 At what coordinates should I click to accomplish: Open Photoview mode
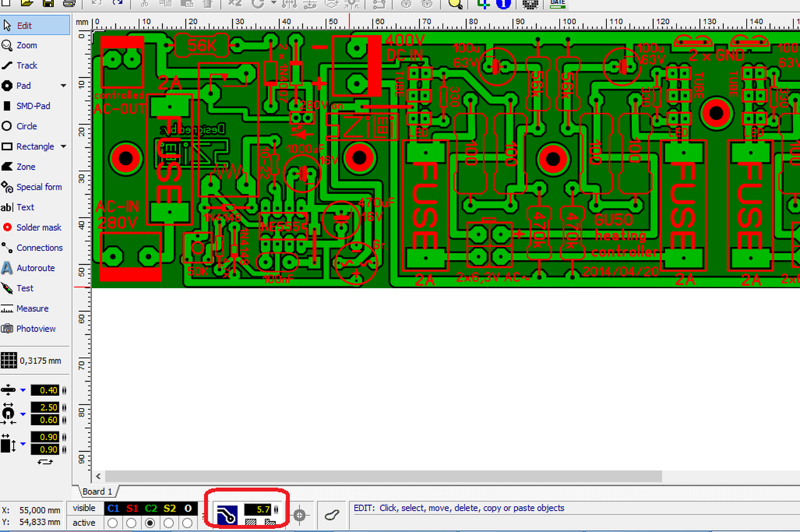[x=35, y=328]
